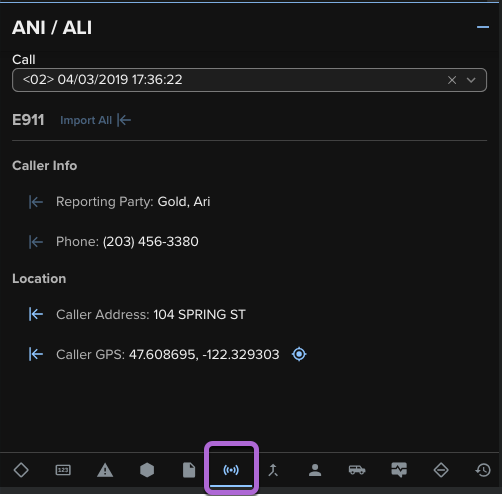Import the Reporting Party value
Image resolution: width=502 pixels, height=496 pixels.
pyautogui.click(x=36, y=202)
